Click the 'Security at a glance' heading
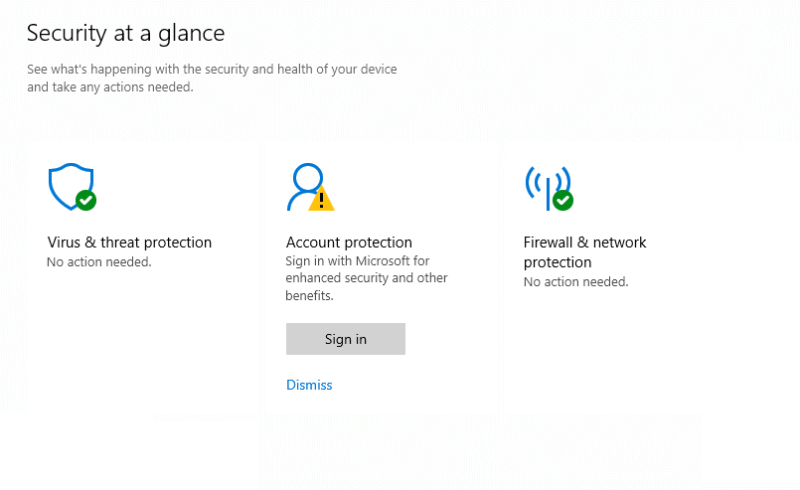The width and height of the screenshot is (800, 490). point(126,34)
